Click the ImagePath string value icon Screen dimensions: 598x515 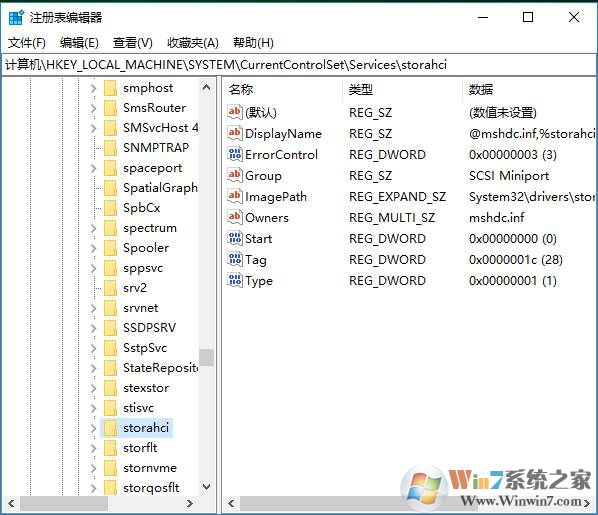pos(235,196)
